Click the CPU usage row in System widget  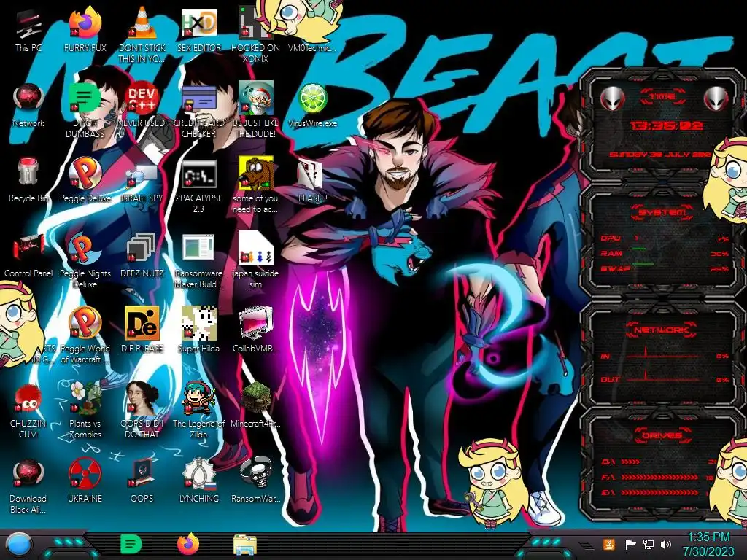[665, 238]
